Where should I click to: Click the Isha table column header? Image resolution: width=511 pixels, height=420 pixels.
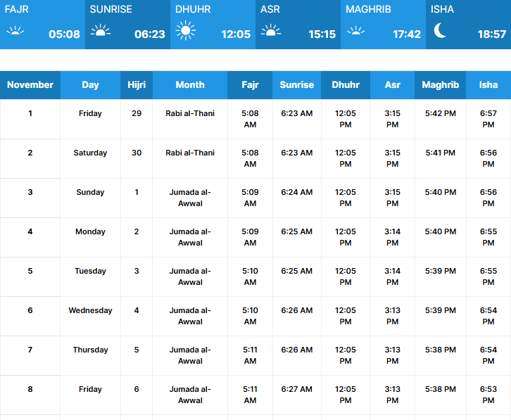tap(488, 85)
